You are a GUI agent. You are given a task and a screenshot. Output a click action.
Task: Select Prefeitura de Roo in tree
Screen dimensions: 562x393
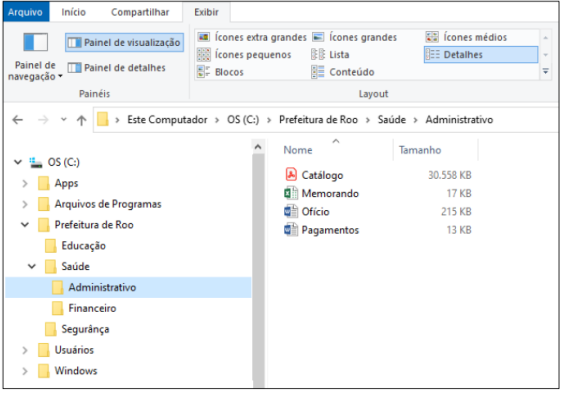[94, 225]
